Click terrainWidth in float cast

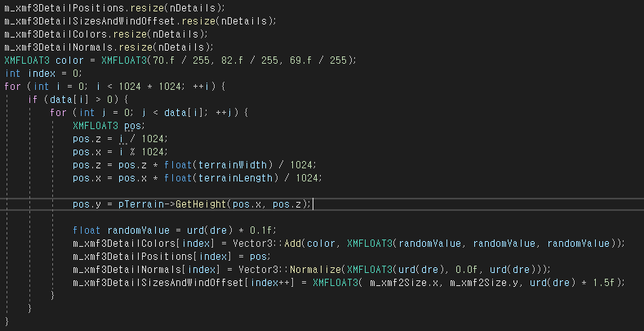click(x=233, y=165)
